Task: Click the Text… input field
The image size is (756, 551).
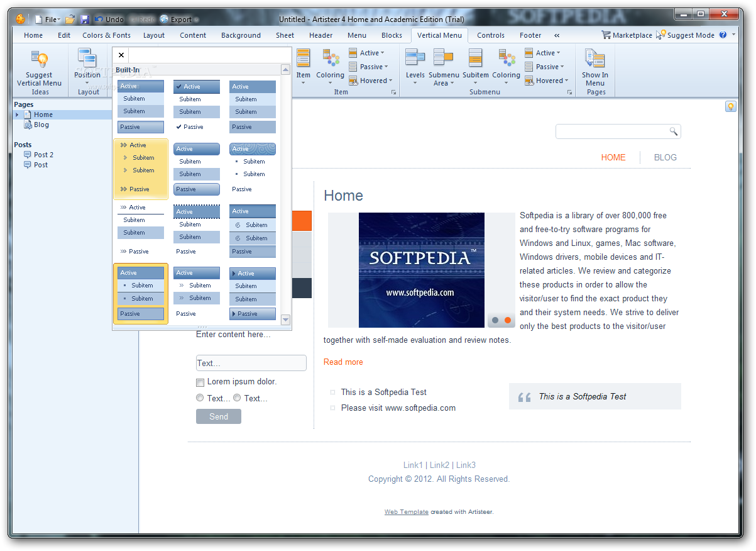Action: [x=251, y=363]
